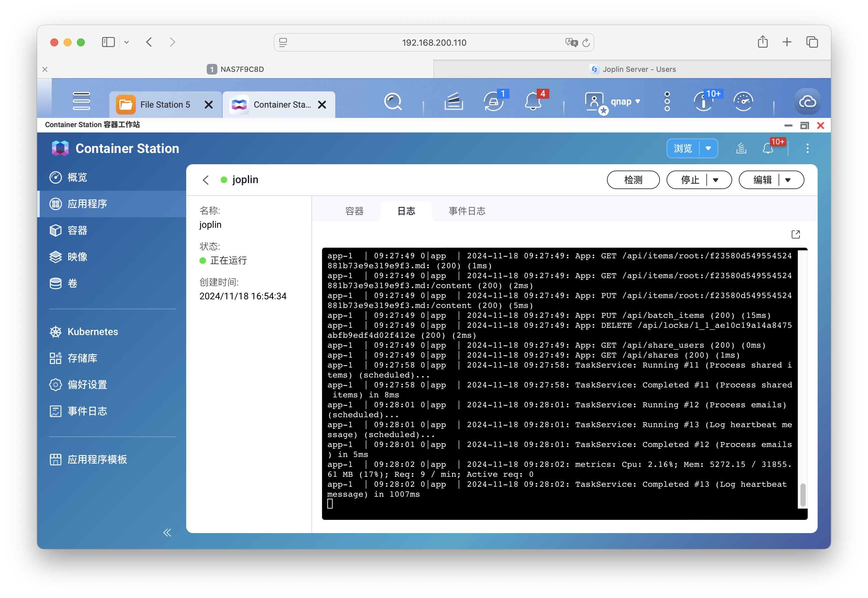Open 卷 in sidebar
The image size is (868, 598).
coord(112,284)
